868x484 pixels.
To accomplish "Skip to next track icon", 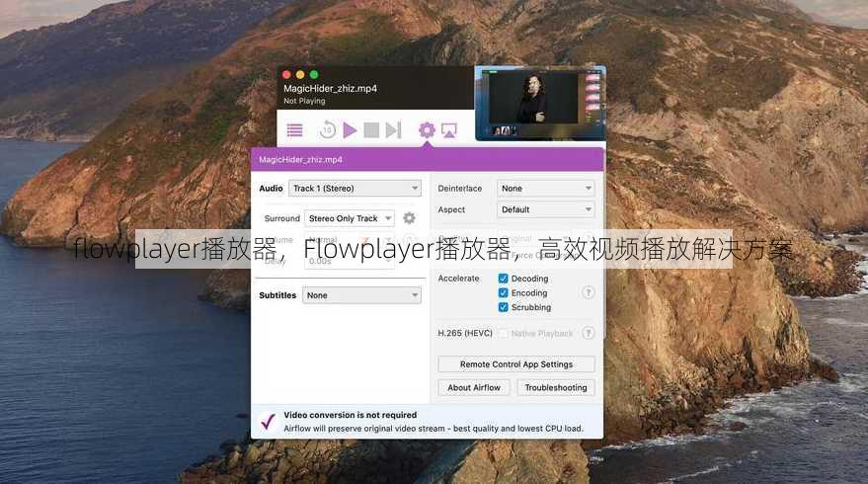I will coord(393,130).
